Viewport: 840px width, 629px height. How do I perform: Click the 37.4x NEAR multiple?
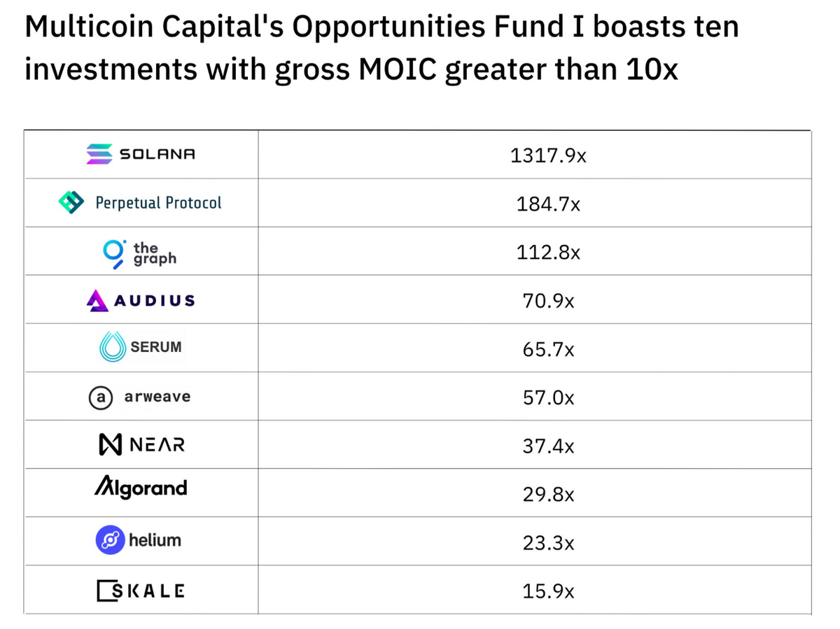coord(548,446)
